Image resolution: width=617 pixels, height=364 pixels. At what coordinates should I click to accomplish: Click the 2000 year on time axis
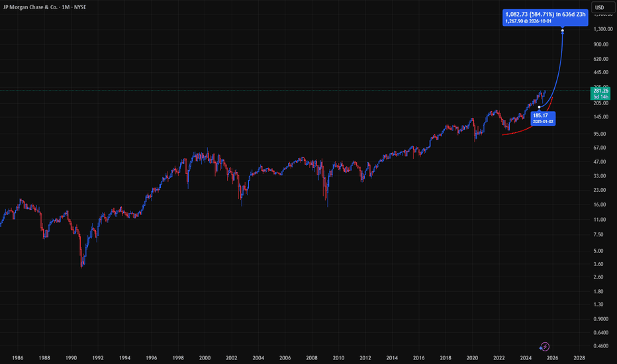(205, 358)
